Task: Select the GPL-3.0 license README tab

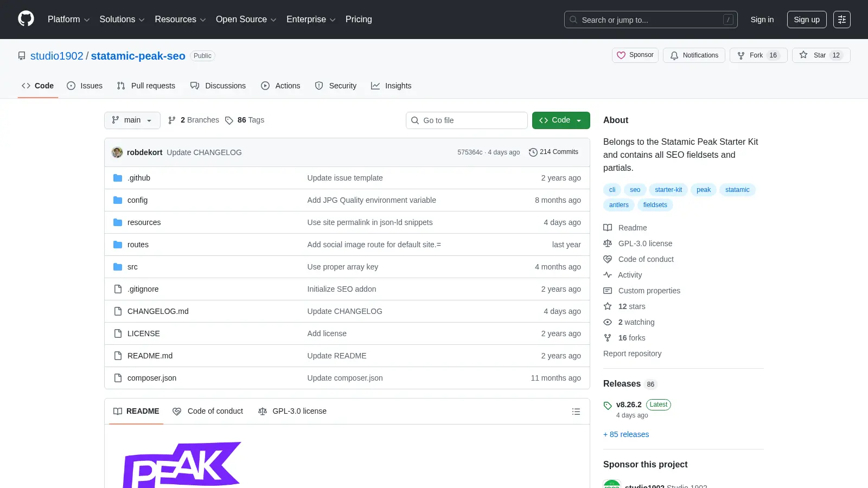Action: point(292,412)
